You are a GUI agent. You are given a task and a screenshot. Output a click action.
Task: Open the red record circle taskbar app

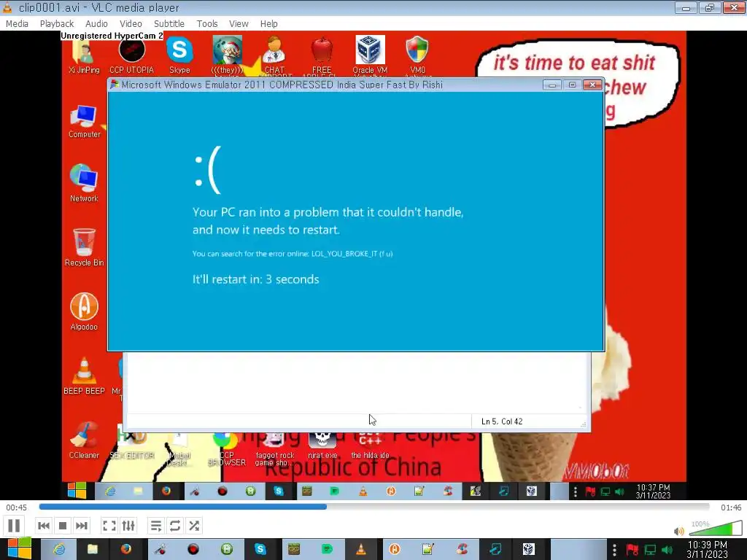[193, 550]
